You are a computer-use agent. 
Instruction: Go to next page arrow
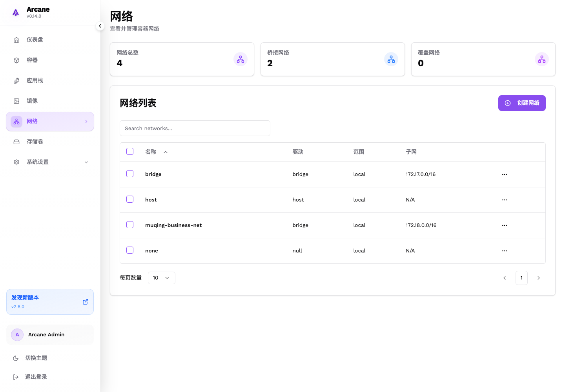pos(539,278)
